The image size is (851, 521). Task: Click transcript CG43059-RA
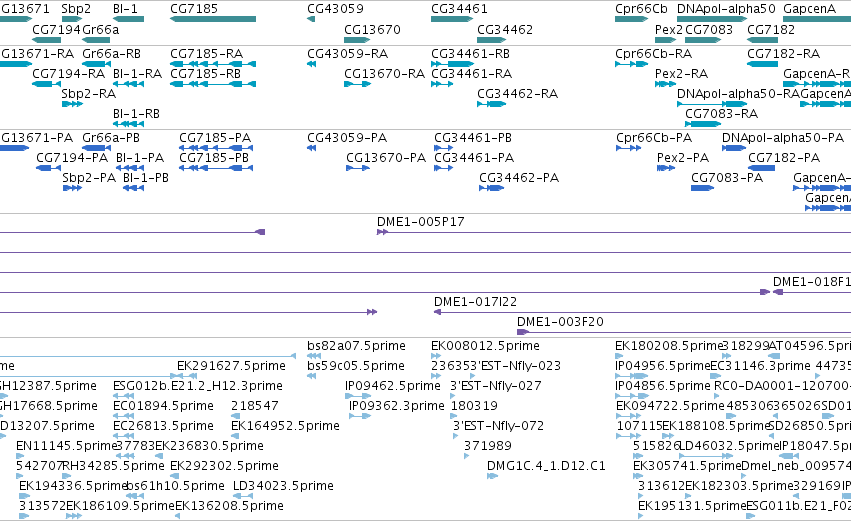pos(348,54)
